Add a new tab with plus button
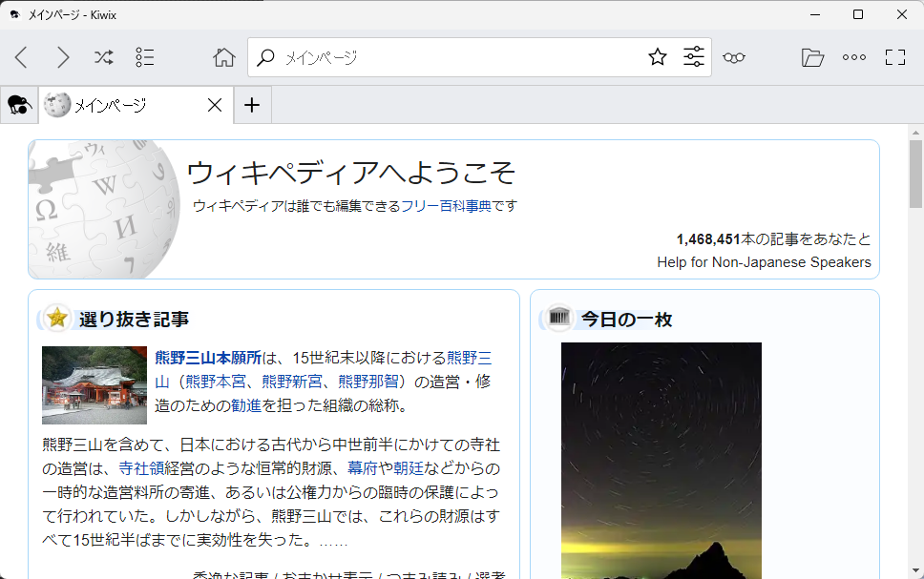This screenshot has height=579, width=924. (252, 105)
